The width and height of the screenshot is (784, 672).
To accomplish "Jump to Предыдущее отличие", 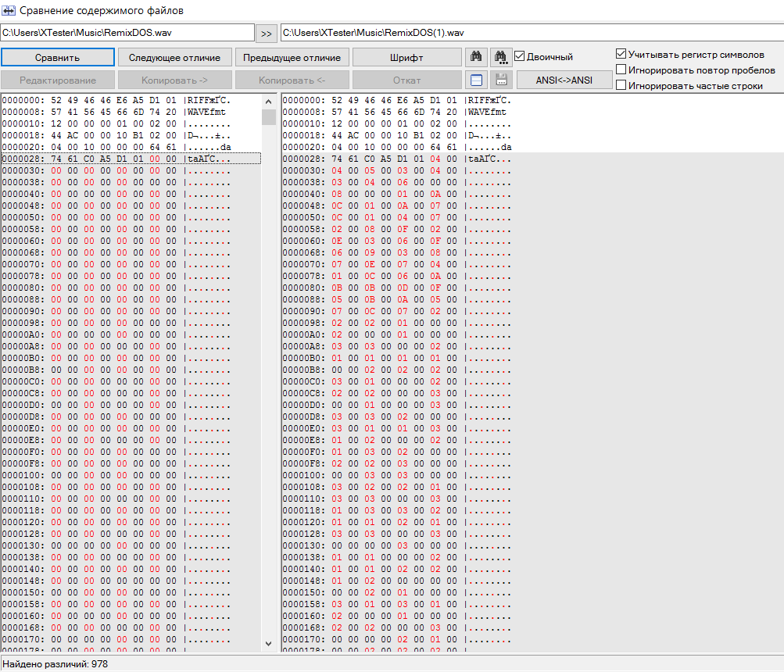I will (x=292, y=57).
